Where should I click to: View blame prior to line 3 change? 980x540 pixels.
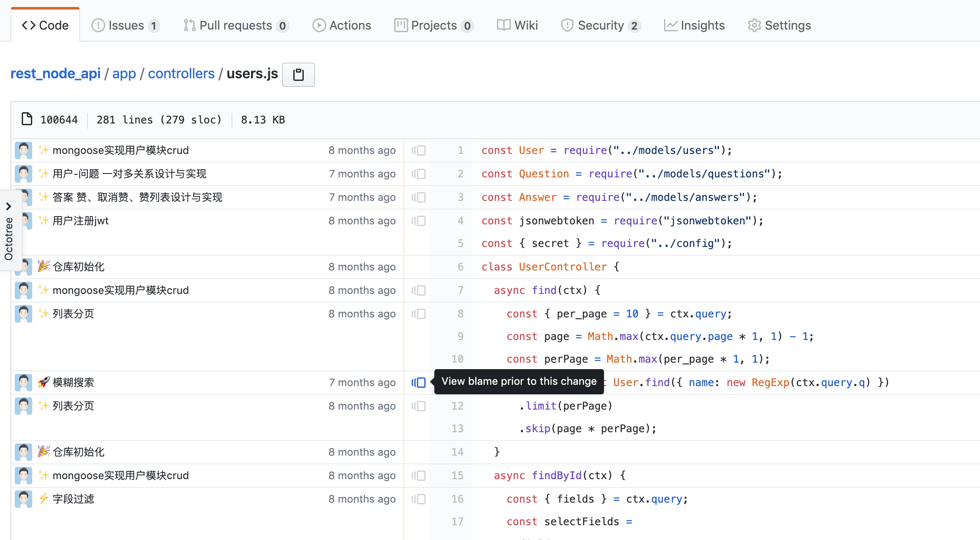(419, 197)
